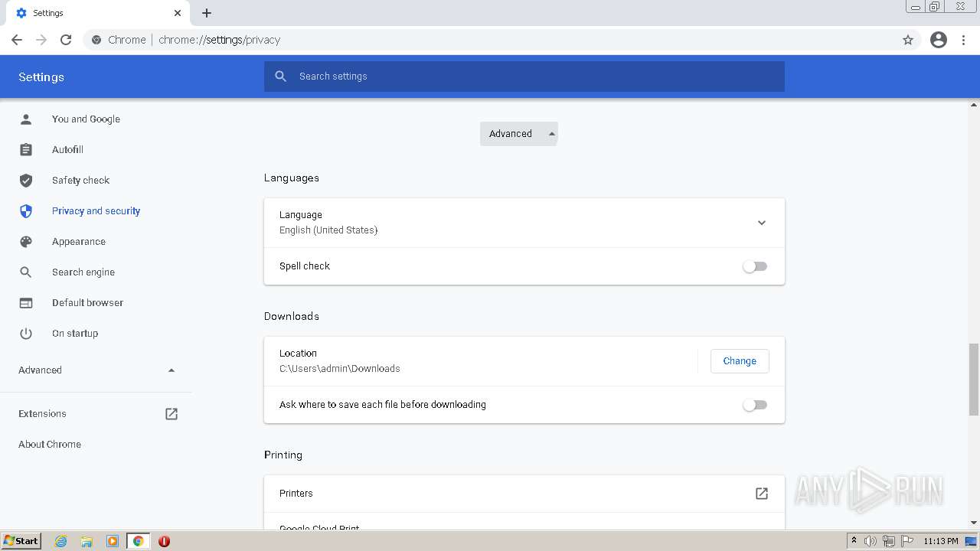Collapse the Advanced section button in main pane
This screenshot has height=551, width=980.
pyautogui.click(x=519, y=134)
